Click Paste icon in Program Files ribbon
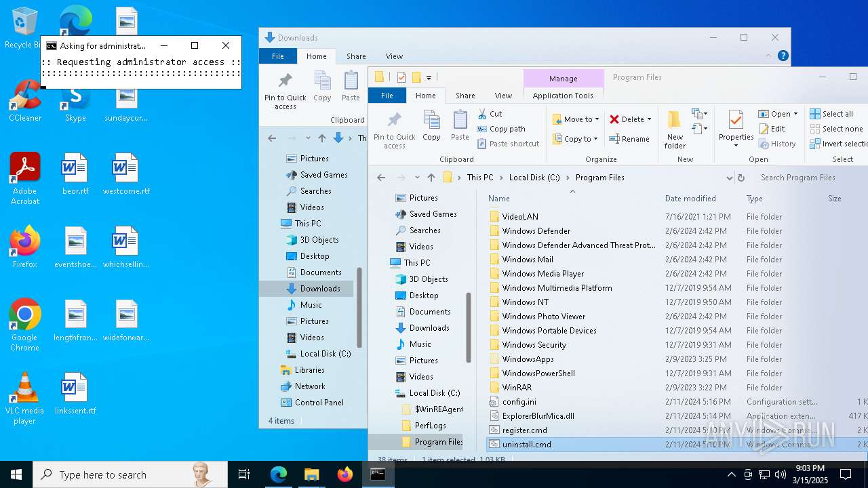The image size is (868, 488). pos(460,125)
